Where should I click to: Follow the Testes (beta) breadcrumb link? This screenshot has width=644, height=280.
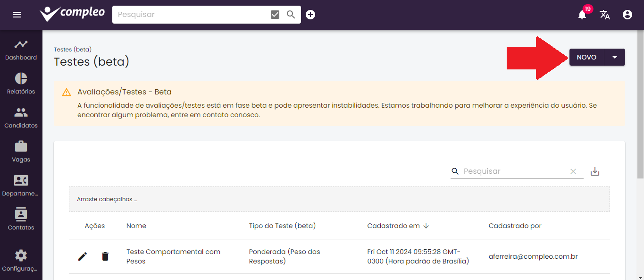click(73, 49)
